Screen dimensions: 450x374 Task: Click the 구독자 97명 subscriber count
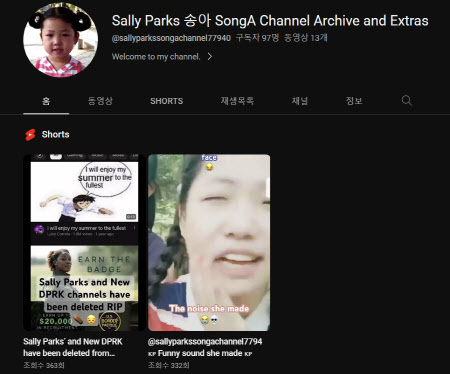pyautogui.click(x=257, y=38)
